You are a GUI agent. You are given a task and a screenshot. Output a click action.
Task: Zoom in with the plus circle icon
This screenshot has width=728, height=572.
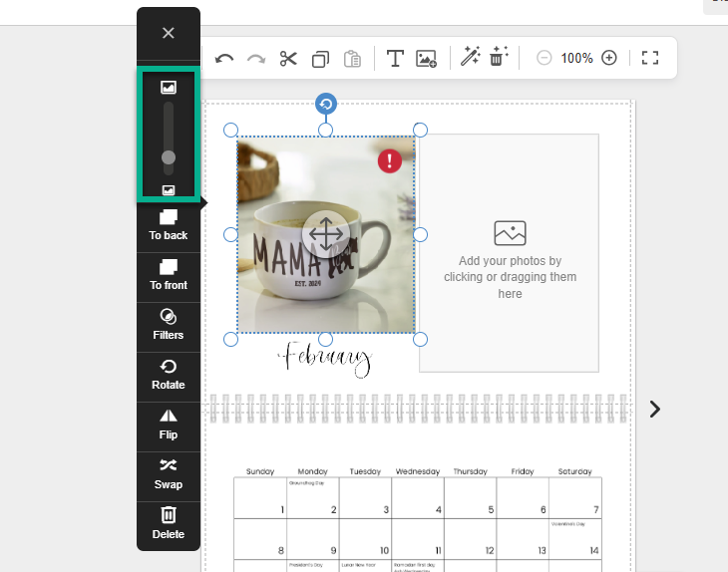pos(609,58)
